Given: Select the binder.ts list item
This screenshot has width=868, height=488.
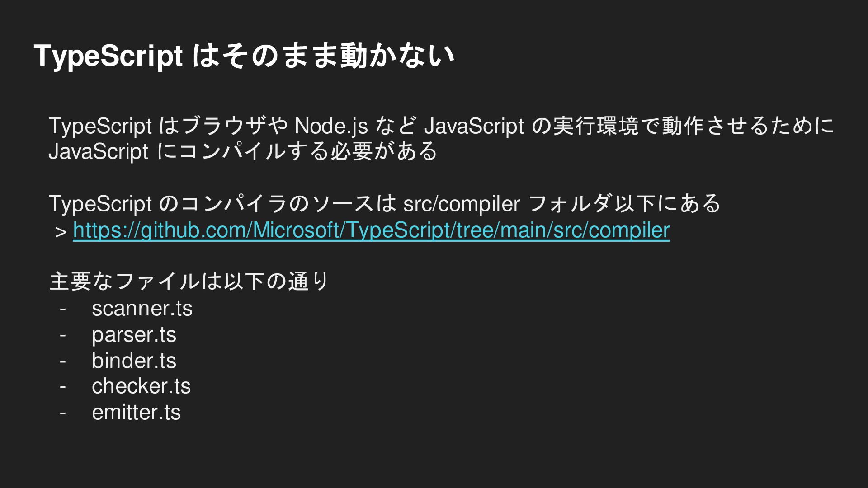Looking at the screenshot, I should point(134,361).
